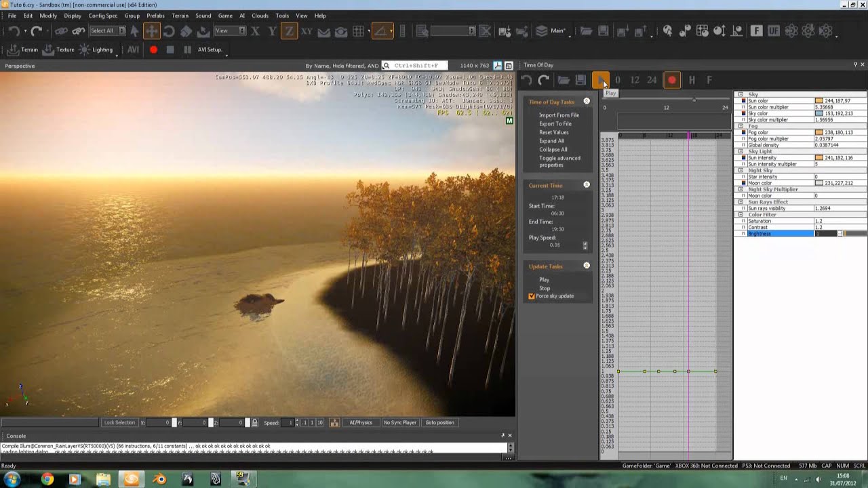Click the No Sync Player button
The height and width of the screenshot is (488, 868).
point(400,422)
